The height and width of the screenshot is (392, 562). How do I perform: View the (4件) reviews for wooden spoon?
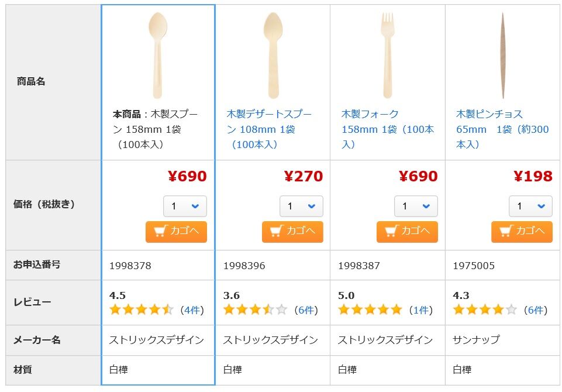(192, 310)
